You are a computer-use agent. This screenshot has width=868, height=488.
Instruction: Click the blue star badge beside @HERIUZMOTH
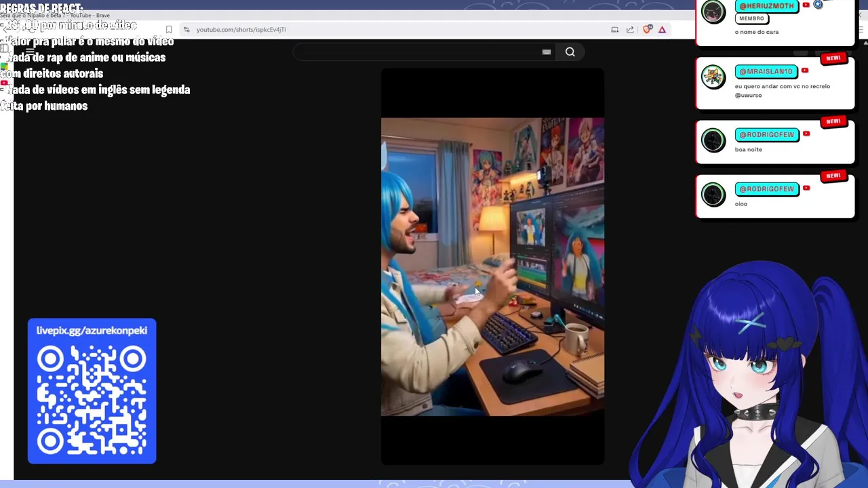point(818,5)
